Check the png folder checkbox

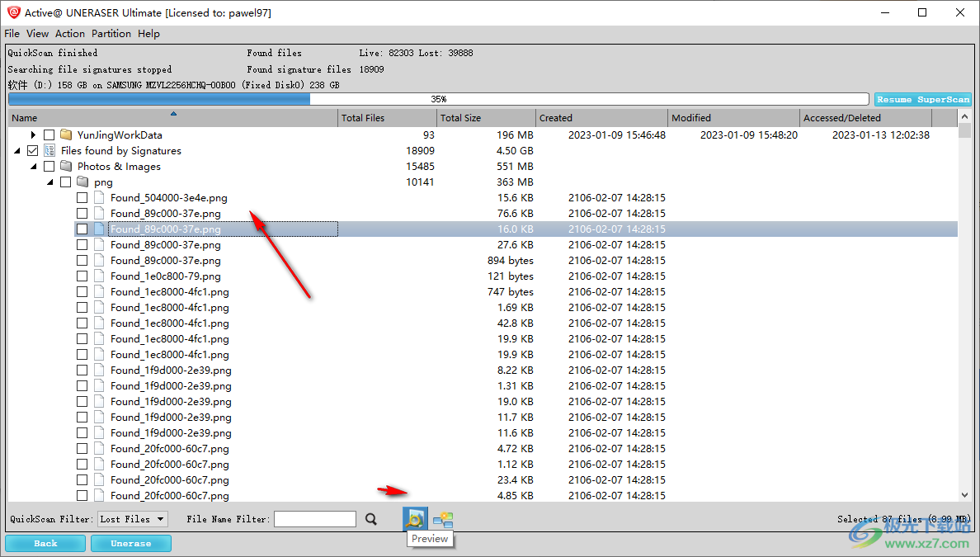pyautogui.click(x=66, y=182)
